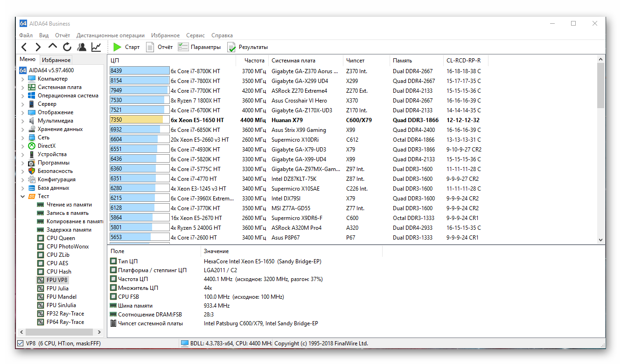The height and width of the screenshot is (364, 621).
Task: Start the benchmark with the Старт button
Action: click(x=126, y=47)
